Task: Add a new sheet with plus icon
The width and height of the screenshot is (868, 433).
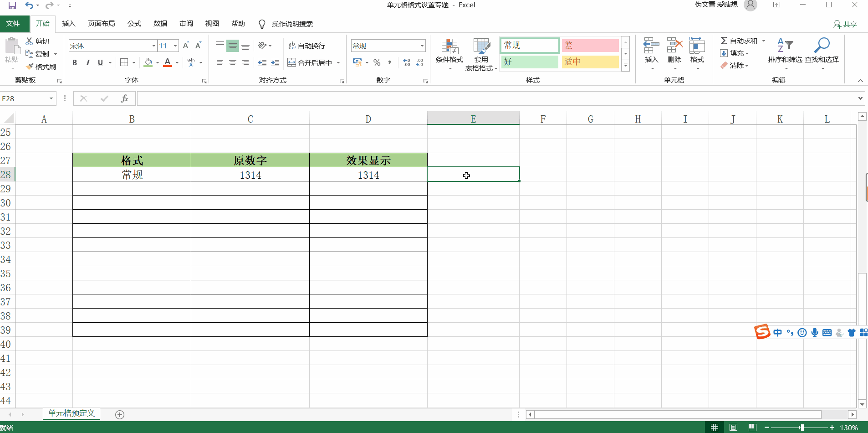Action: tap(120, 414)
